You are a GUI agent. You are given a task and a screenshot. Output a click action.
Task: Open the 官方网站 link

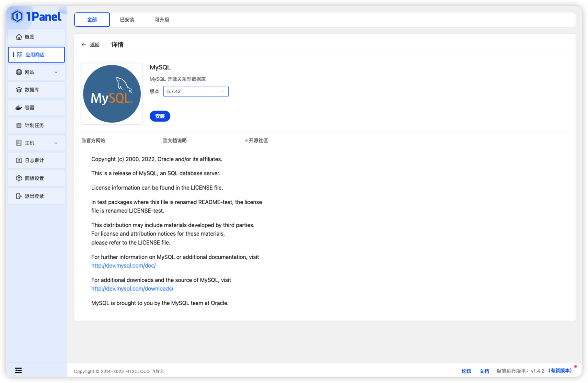[x=94, y=140]
